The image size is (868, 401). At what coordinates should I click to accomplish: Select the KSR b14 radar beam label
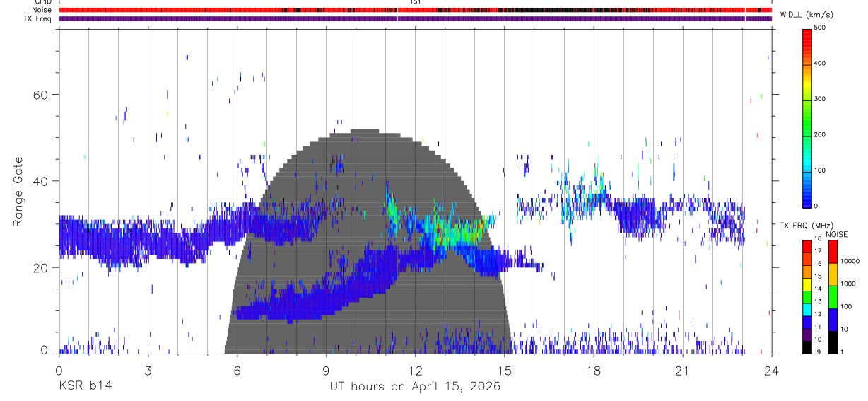pyautogui.click(x=85, y=386)
